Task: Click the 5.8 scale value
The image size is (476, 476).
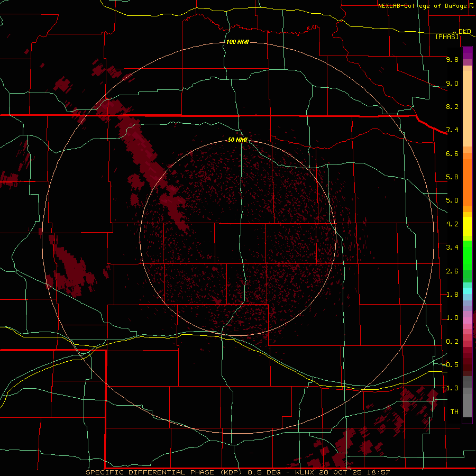Action: (452, 177)
